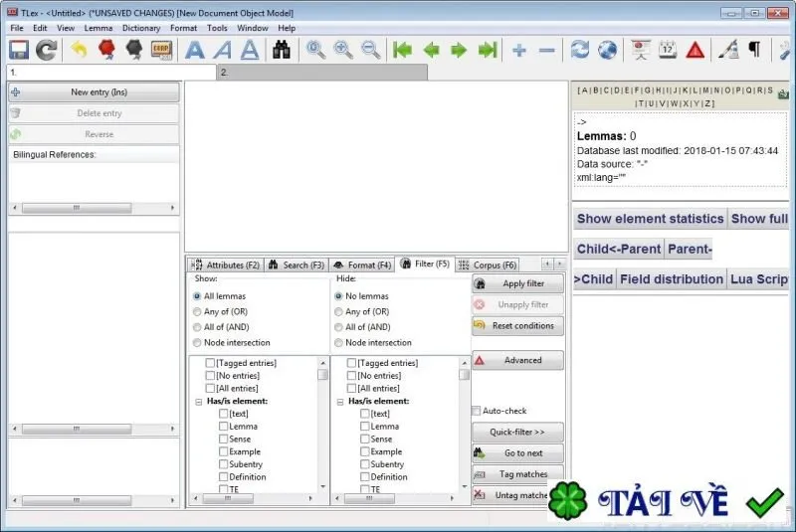796x532 pixels.
Task: Click 'Show element statistics' link
Action: [650, 219]
